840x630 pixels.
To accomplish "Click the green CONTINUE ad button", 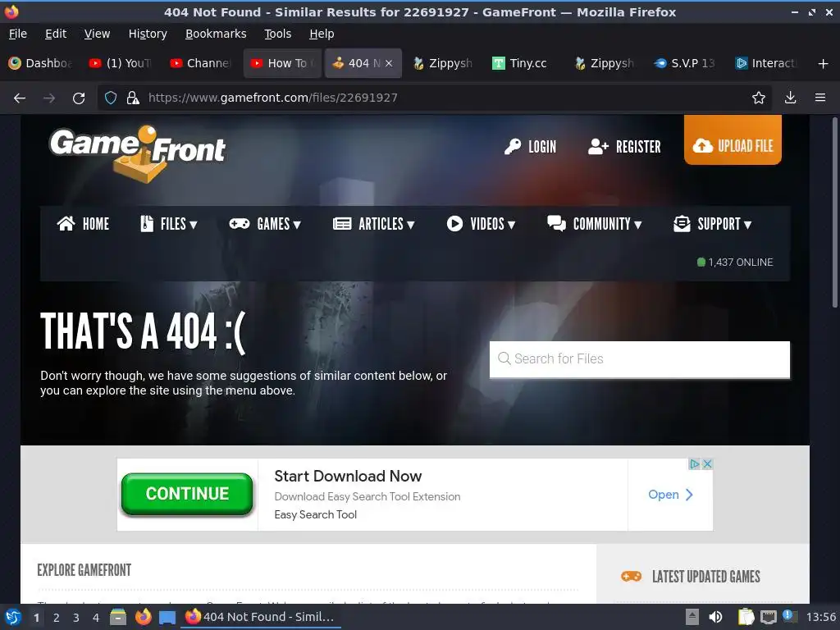I will tap(187, 493).
